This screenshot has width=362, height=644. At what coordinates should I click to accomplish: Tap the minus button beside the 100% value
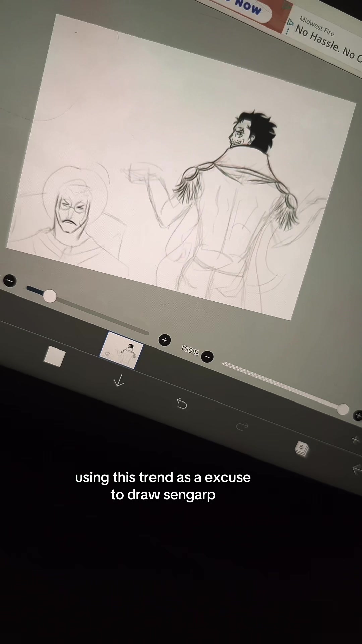coord(207,357)
